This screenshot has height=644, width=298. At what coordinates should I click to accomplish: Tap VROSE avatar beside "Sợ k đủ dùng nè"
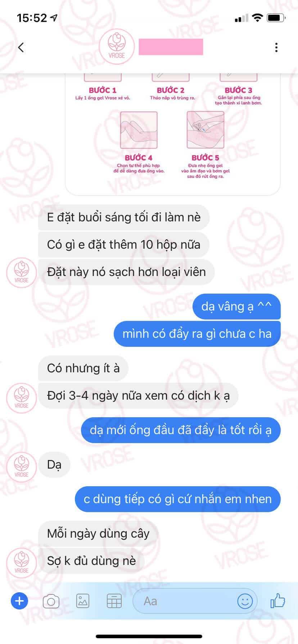(x=22, y=562)
